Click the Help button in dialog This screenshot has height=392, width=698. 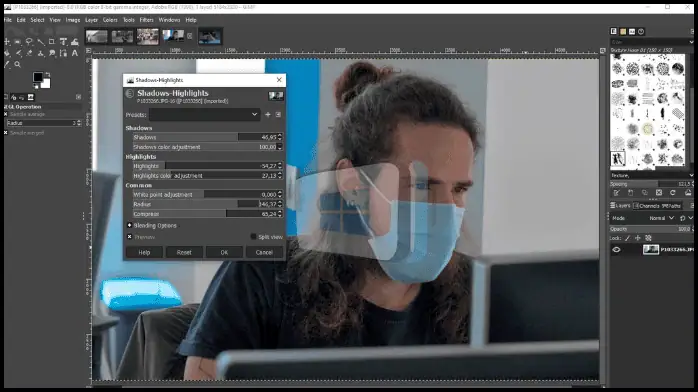pos(144,252)
